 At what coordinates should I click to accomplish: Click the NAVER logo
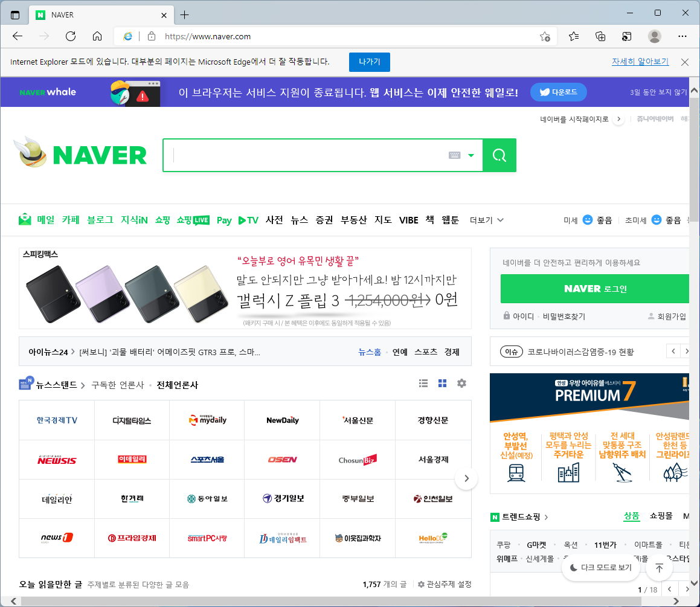pyautogui.click(x=100, y=155)
